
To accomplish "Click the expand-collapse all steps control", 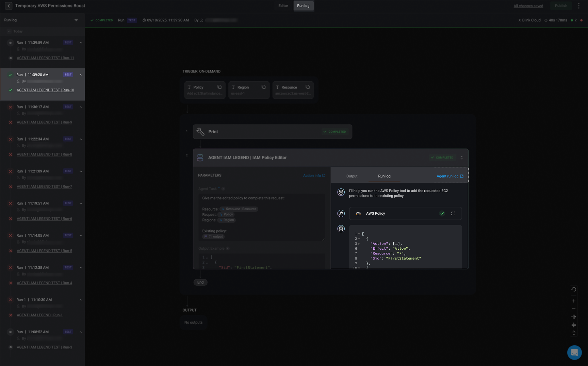I will (x=574, y=333).
